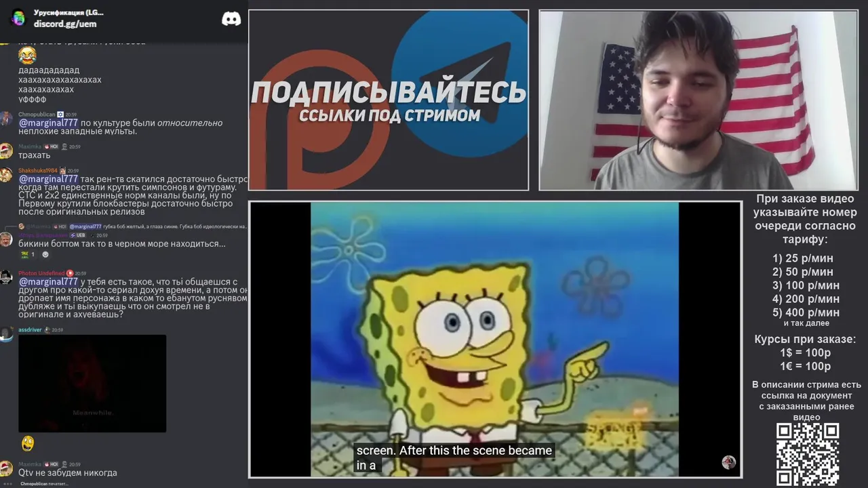Click the heading 'Курсы при заказе:'
The width and height of the screenshot is (868, 488).
805,340
